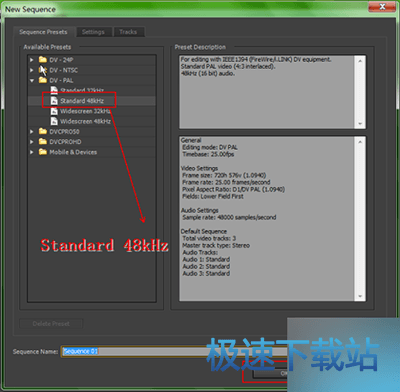Open the Sequence Presets tab
The height and width of the screenshot is (392, 400).
coord(43,32)
